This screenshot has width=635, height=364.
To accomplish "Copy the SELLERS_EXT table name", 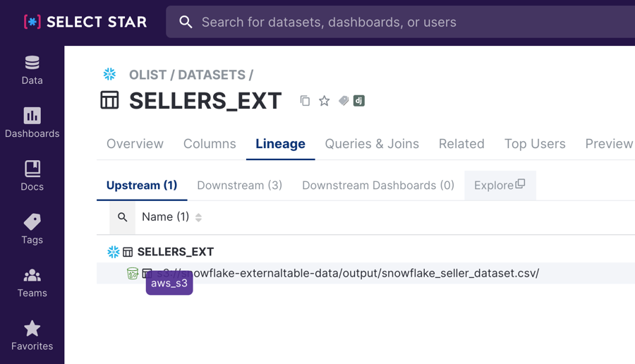I will click(305, 101).
